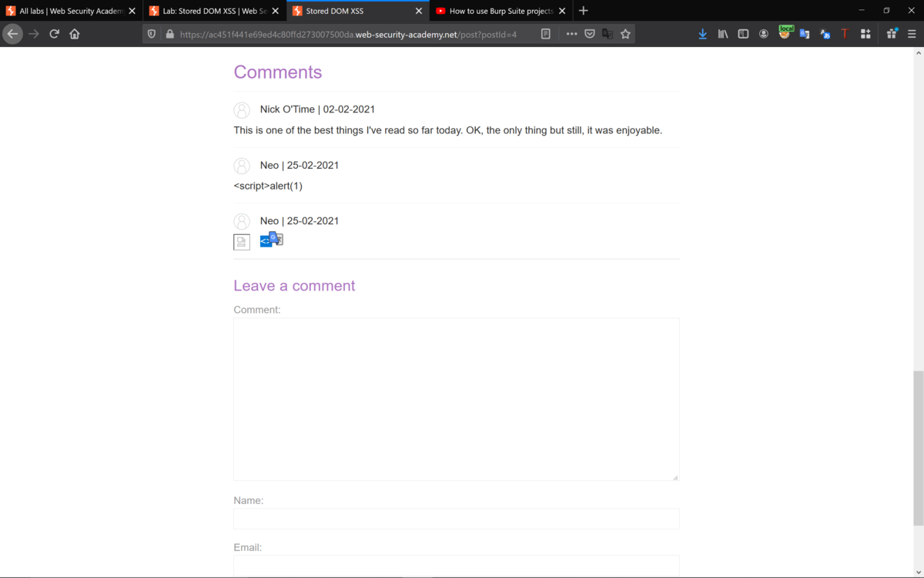Open a new browser tab

583,11
